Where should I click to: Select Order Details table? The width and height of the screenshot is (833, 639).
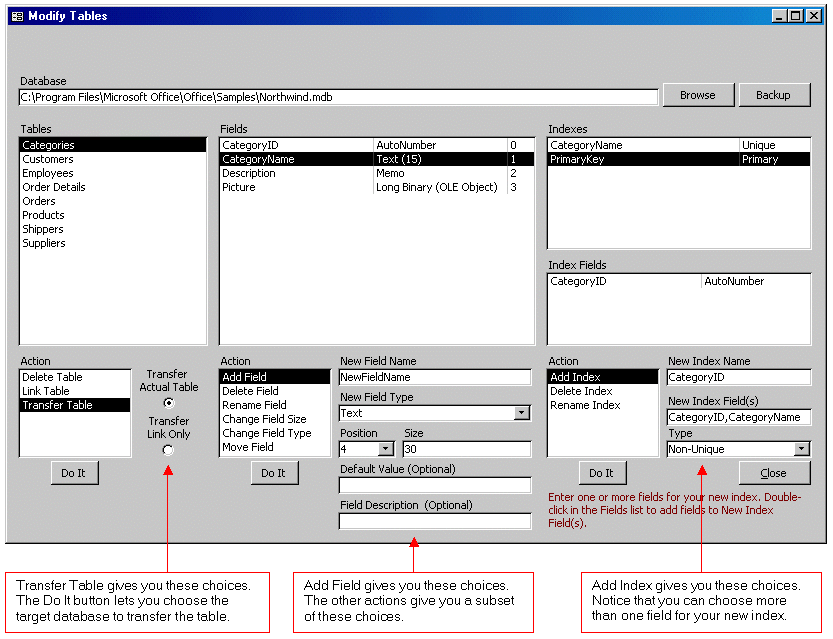click(54, 187)
